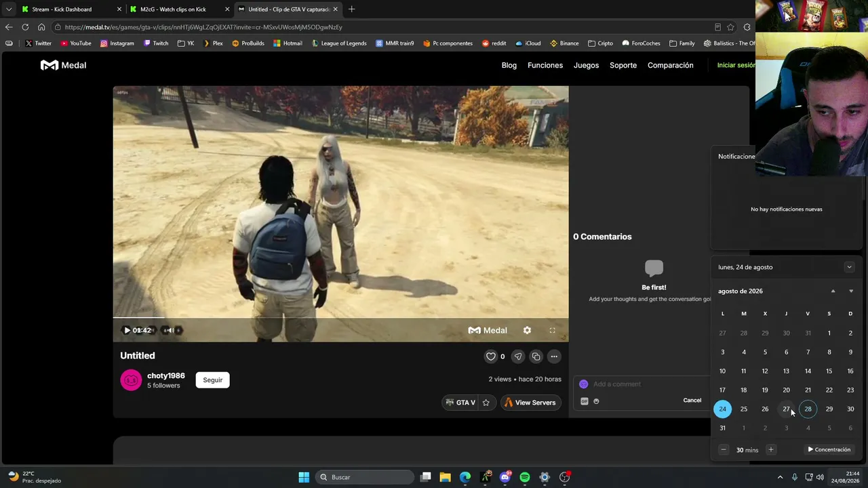This screenshot has width=868, height=488.
Task: Open more options ellipsis for clip
Action: [x=554, y=357]
